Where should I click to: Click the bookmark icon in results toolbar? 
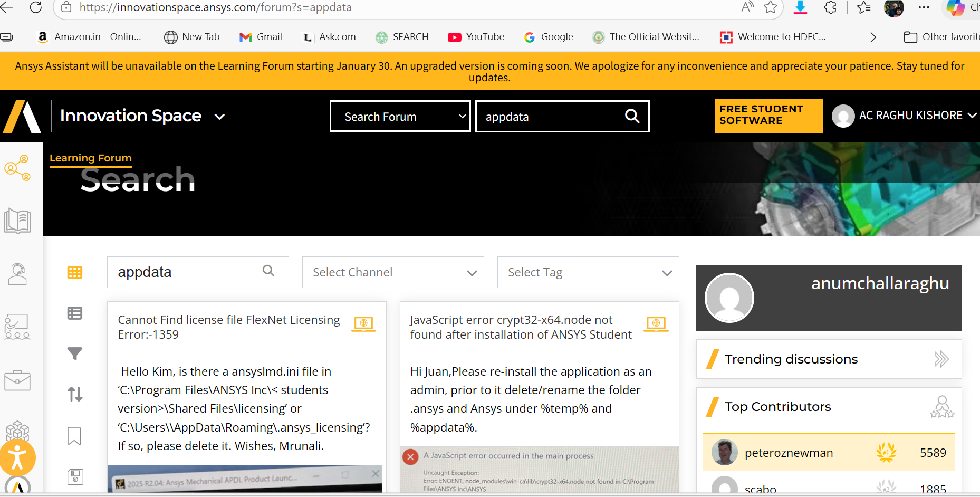point(74,436)
